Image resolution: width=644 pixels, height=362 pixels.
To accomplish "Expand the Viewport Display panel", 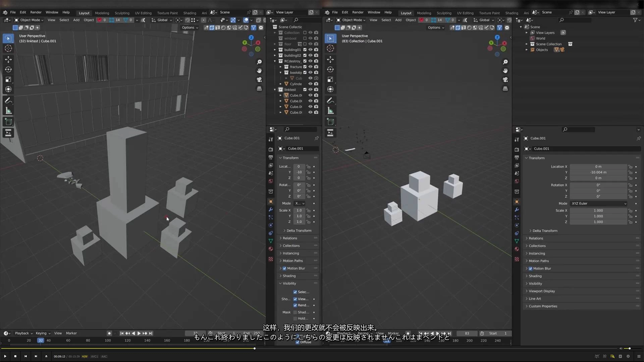I will pyautogui.click(x=542, y=291).
